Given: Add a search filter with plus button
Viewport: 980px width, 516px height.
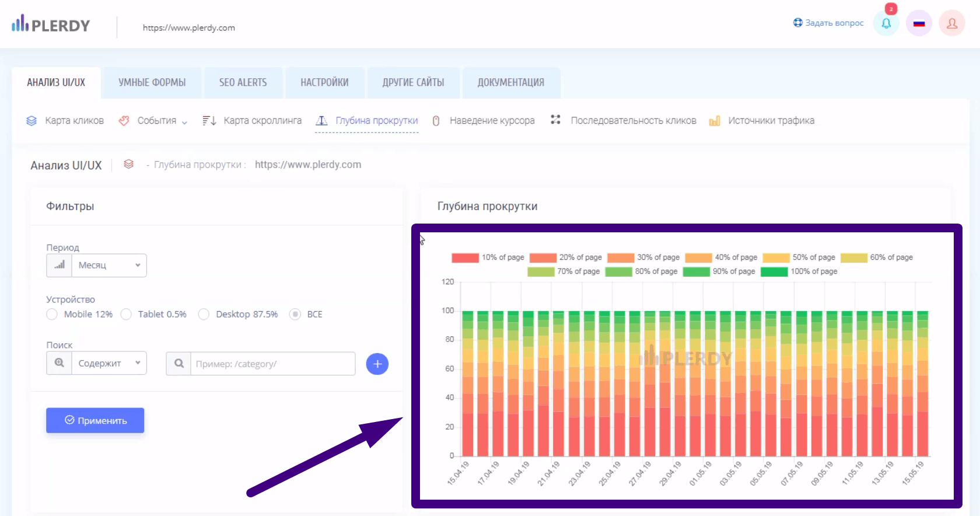Looking at the screenshot, I should coord(377,364).
